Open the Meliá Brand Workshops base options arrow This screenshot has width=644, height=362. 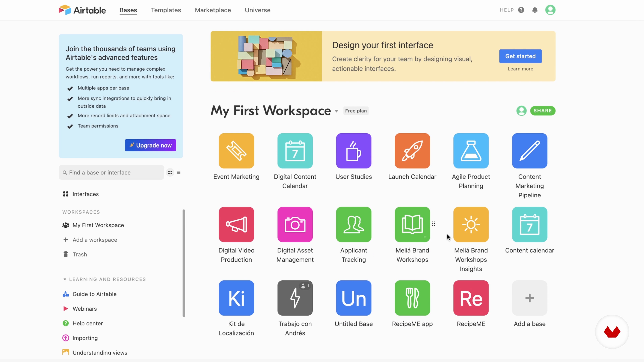[425, 237]
